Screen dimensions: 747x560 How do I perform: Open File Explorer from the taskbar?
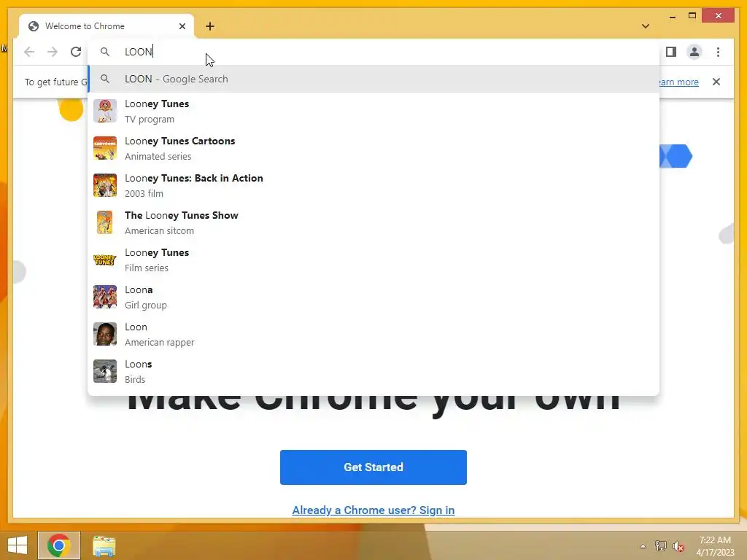104,545
